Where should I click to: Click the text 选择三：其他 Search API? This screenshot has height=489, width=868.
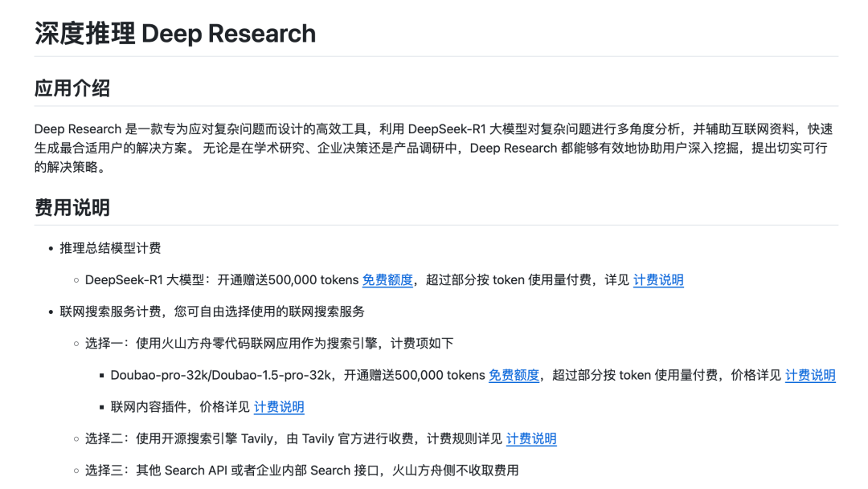pos(156,471)
